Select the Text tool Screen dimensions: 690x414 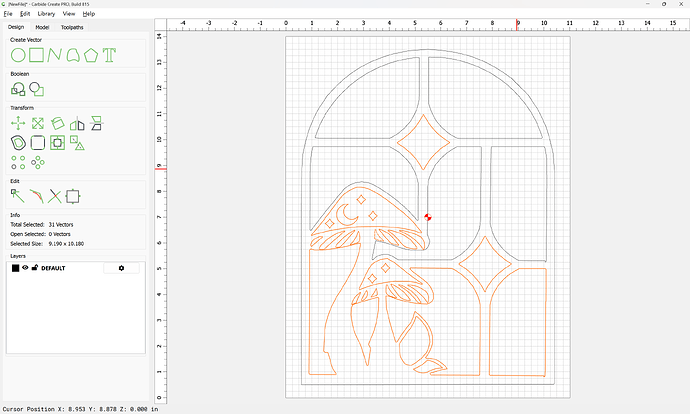(x=109, y=55)
